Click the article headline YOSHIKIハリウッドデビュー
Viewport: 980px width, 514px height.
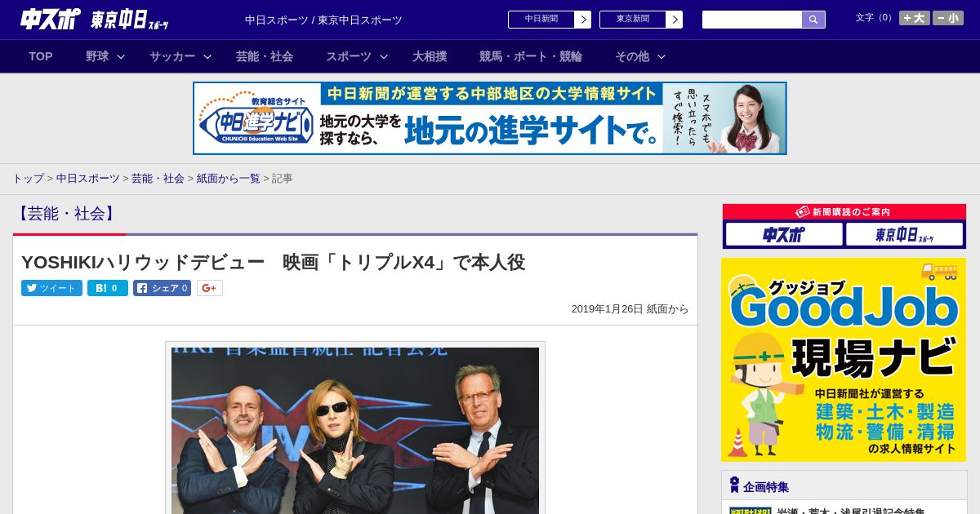273,262
